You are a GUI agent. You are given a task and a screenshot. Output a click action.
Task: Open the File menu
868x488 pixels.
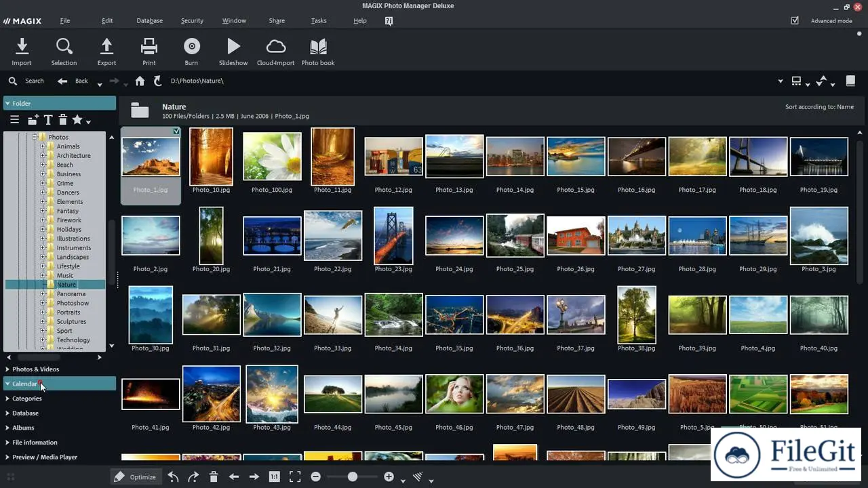click(x=65, y=21)
